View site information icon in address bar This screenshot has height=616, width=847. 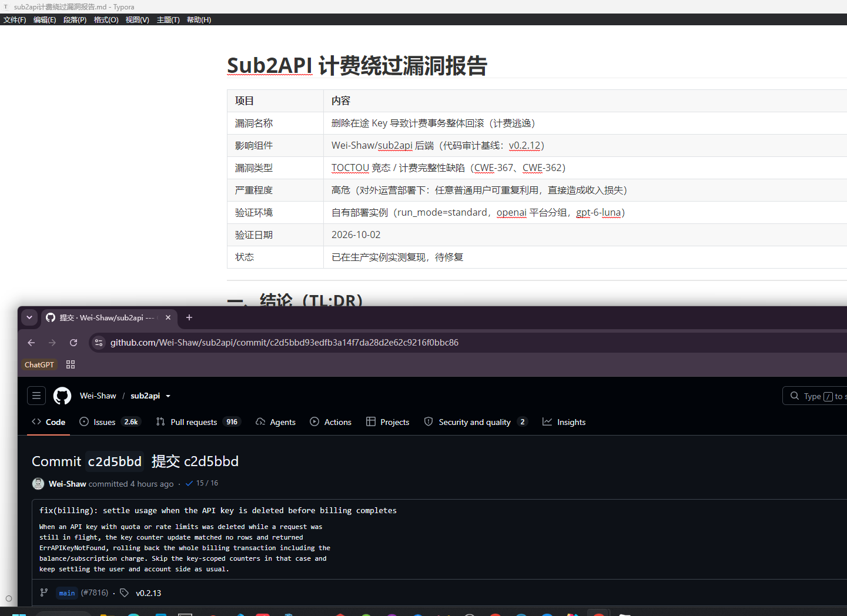click(99, 343)
